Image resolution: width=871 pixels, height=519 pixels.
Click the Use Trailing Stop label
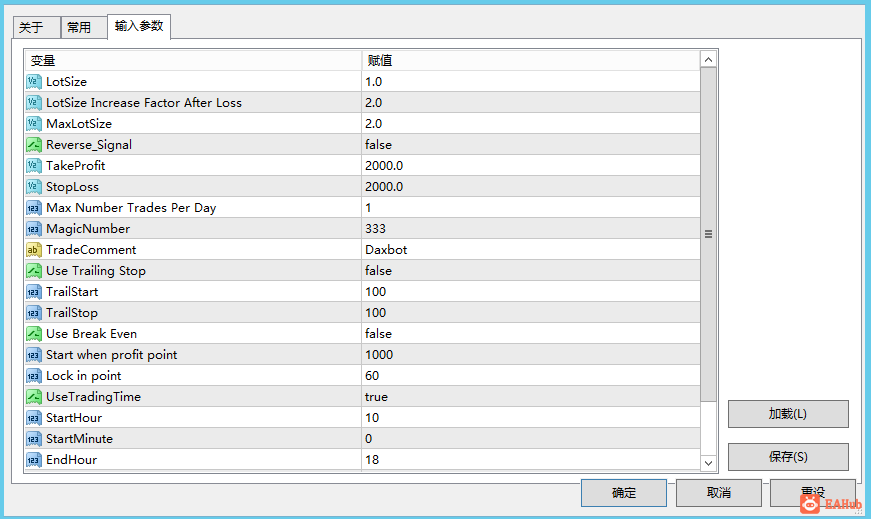96,271
